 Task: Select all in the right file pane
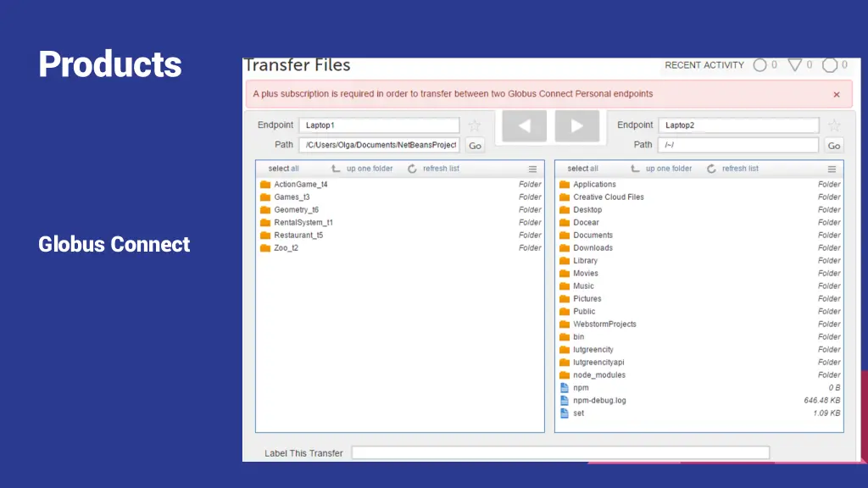pyautogui.click(x=582, y=169)
